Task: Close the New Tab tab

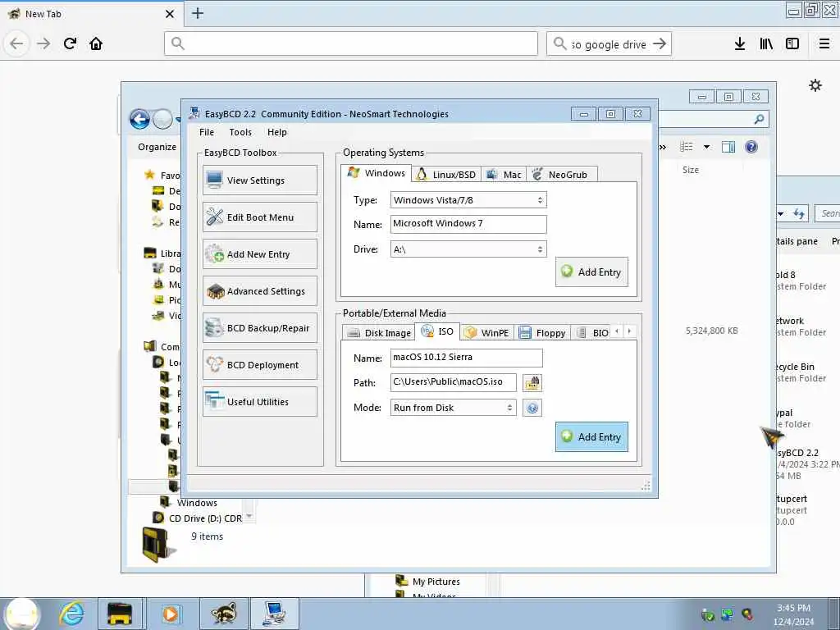Action: tap(170, 14)
